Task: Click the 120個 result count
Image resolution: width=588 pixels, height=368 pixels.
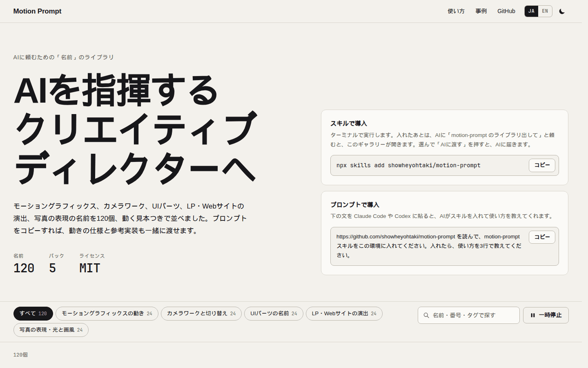Action: click(x=20, y=355)
